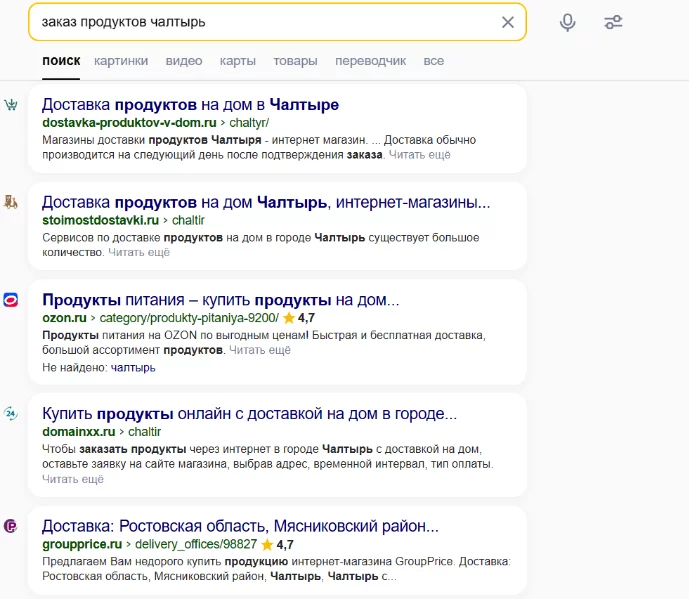Image resolution: width=689 pixels, height=599 pixels.
Task: Open the ozon.ru domain link
Action: pos(64,318)
